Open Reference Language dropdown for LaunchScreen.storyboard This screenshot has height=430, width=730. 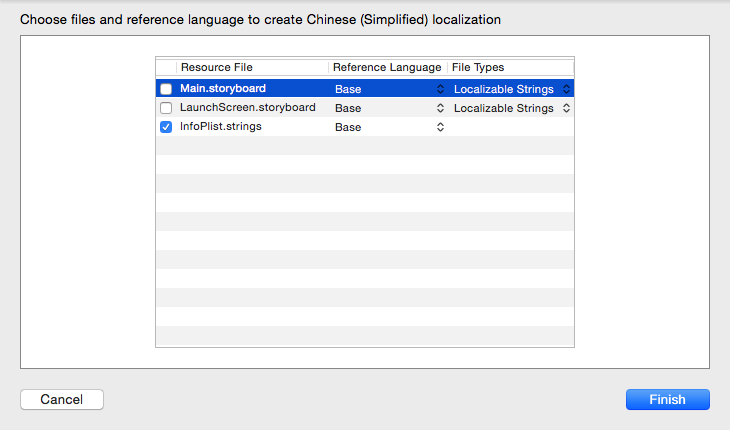point(389,108)
